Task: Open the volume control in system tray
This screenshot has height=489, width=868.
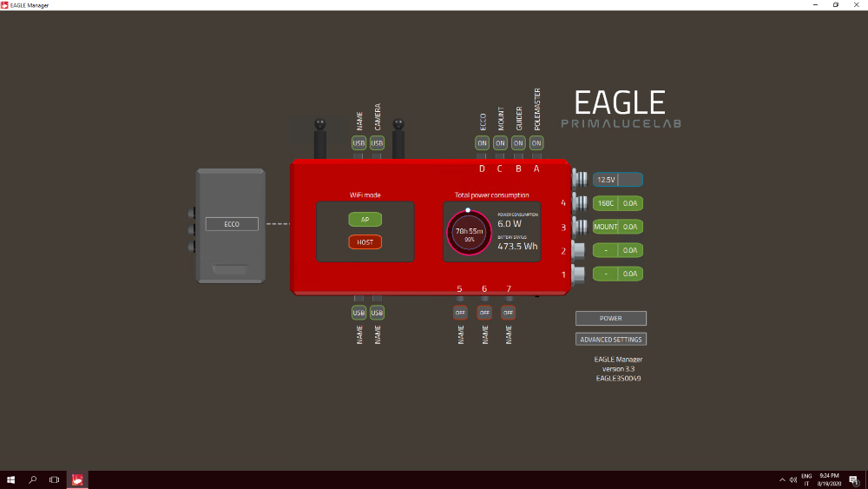Action: 793,480
